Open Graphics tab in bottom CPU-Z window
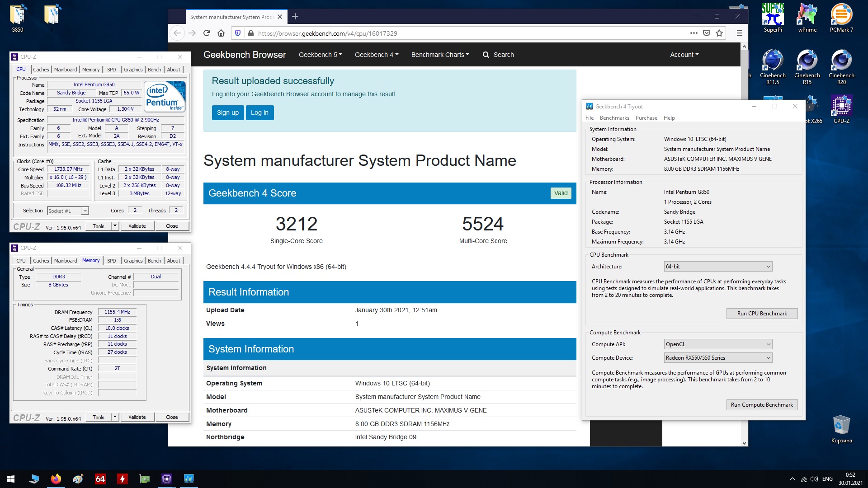 pos(133,261)
